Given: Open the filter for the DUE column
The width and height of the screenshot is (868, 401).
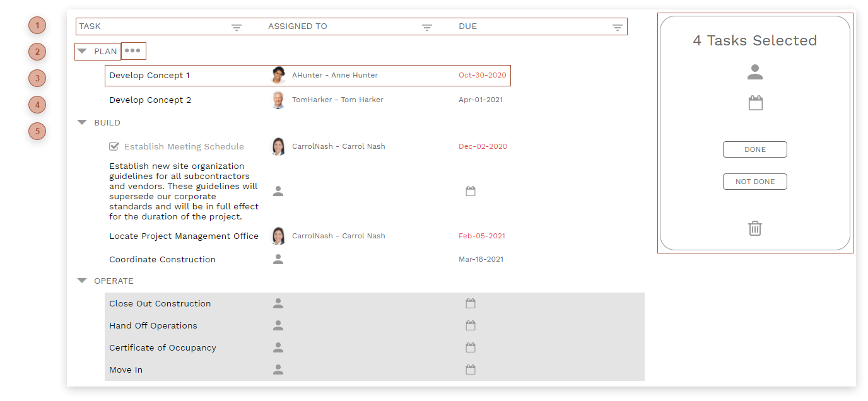Looking at the screenshot, I should coord(617,27).
